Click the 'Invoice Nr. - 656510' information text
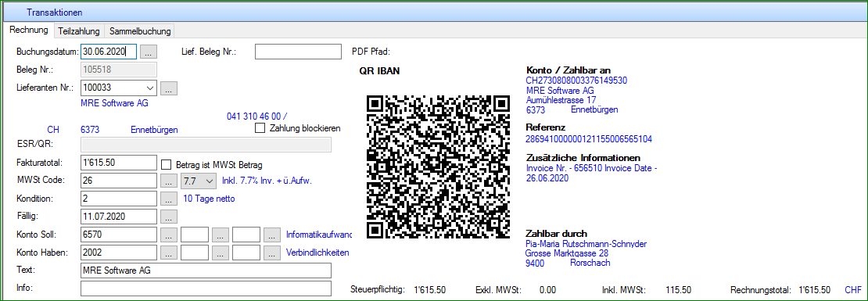This screenshot has width=868, height=301. [x=565, y=169]
